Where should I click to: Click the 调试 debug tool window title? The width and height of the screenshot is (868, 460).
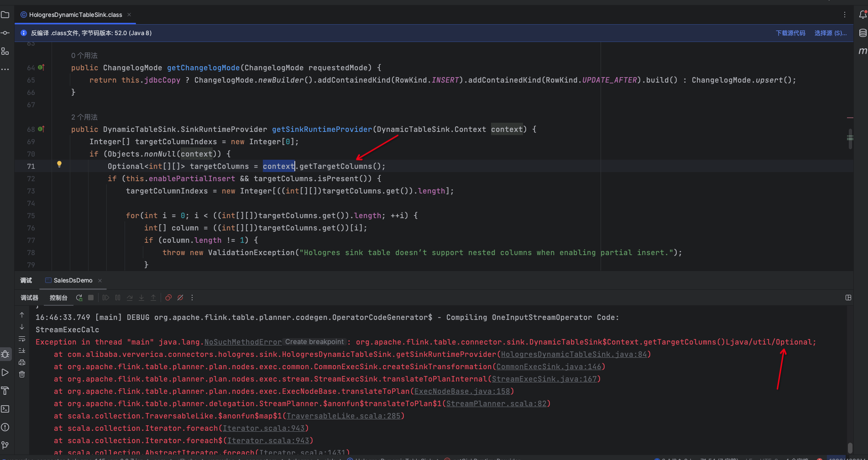point(26,280)
